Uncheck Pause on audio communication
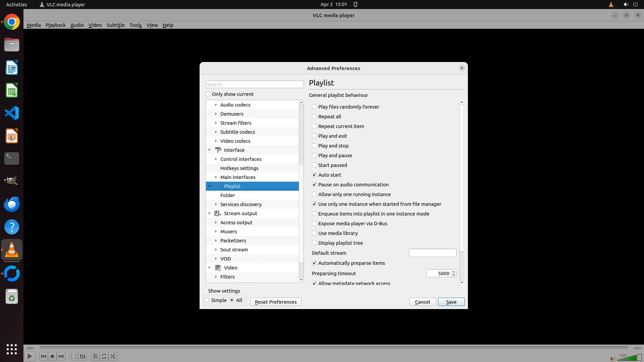 pyautogui.click(x=314, y=184)
